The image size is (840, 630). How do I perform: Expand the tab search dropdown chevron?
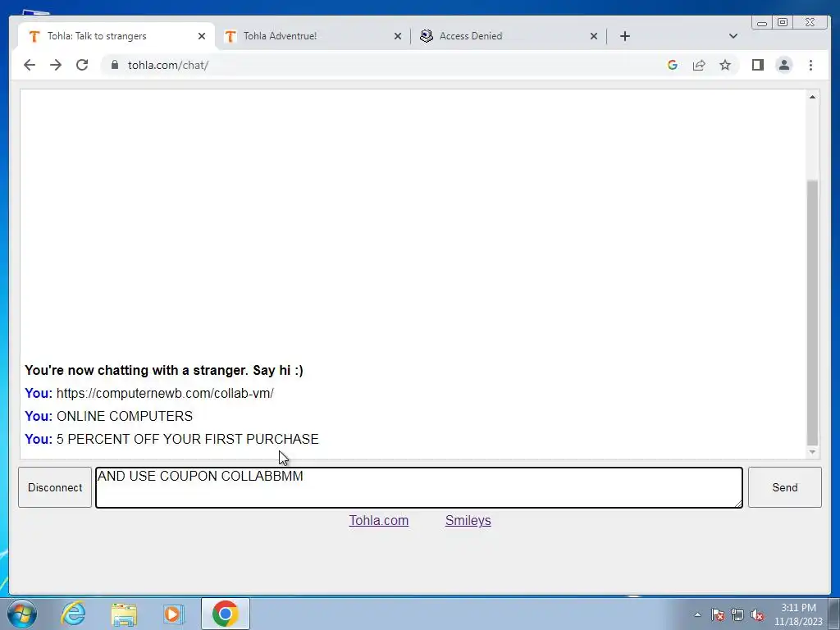click(x=733, y=36)
